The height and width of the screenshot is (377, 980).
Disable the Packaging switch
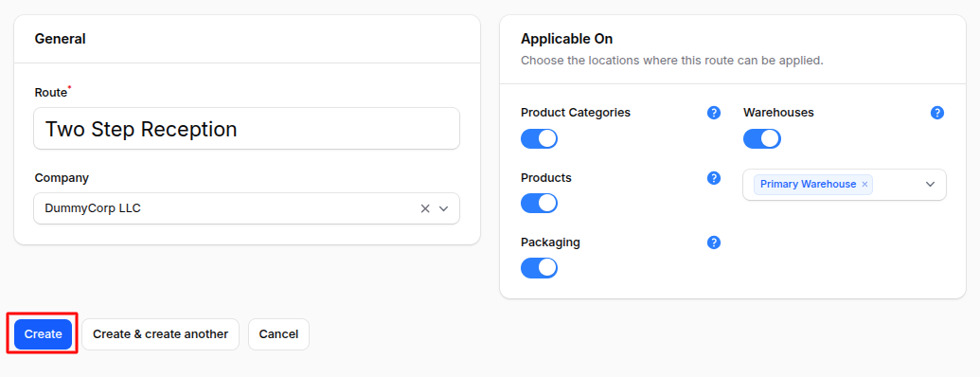click(539, 268)
